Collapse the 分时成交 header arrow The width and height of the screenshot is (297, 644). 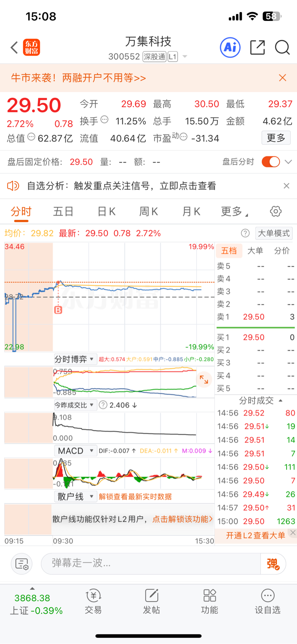(281, 400)
